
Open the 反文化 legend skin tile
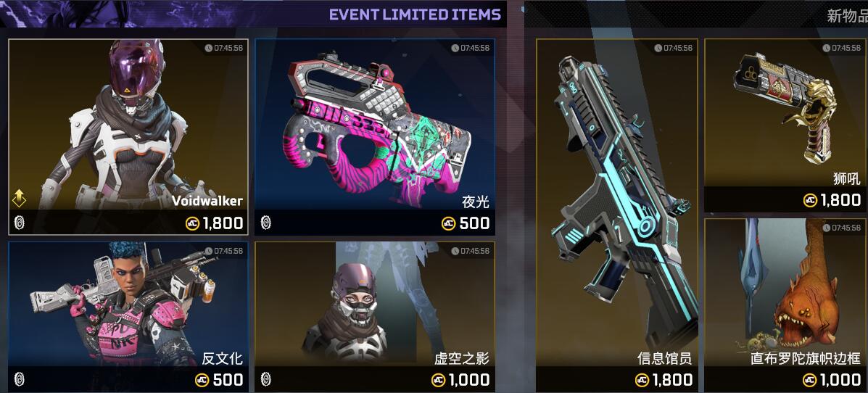pyautogui.click(x=128, y=317)
